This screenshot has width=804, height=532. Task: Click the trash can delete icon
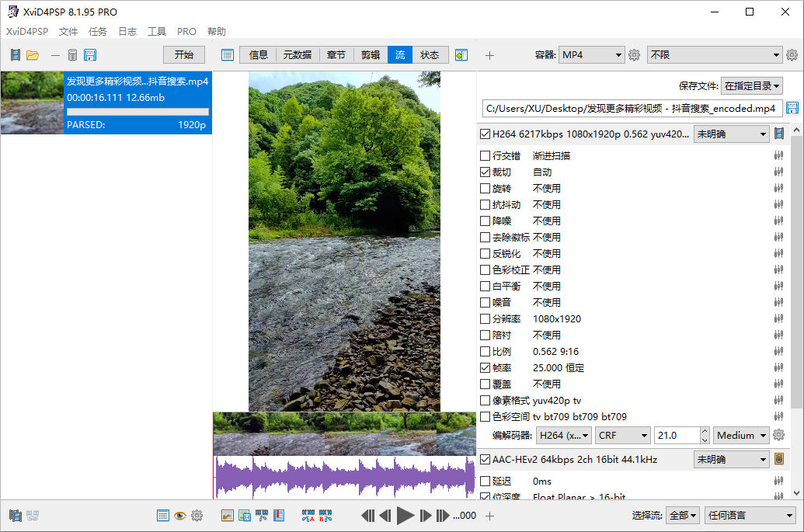[72, 55]
